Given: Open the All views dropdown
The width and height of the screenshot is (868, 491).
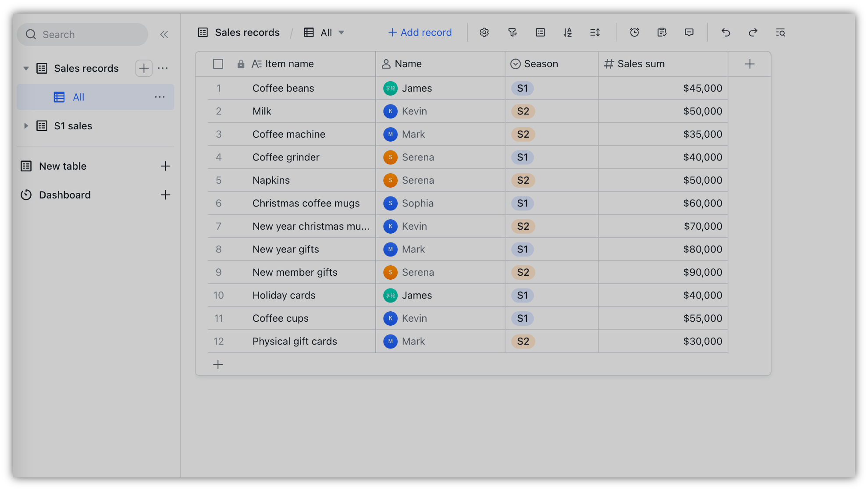Looking at the screenshot, I should coord(324,32).
